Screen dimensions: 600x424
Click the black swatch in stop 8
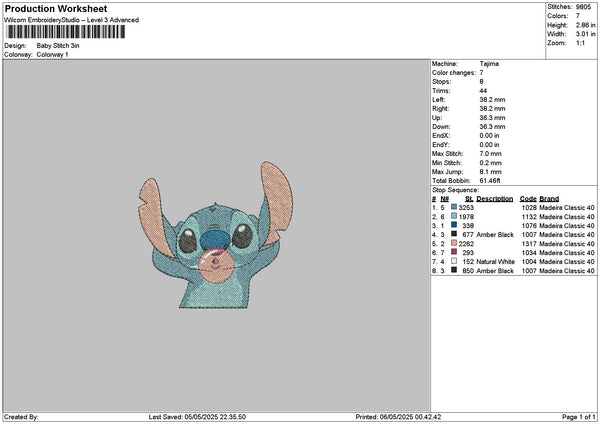tap(456, 270)
